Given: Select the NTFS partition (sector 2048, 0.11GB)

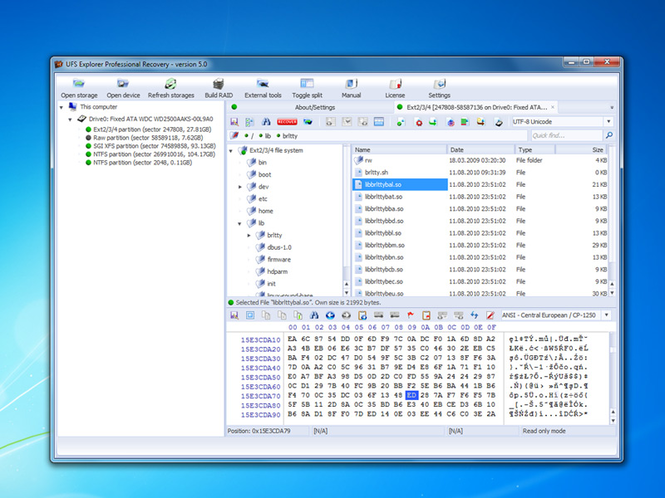Looking at the screenshot, I should coord(142,162).
